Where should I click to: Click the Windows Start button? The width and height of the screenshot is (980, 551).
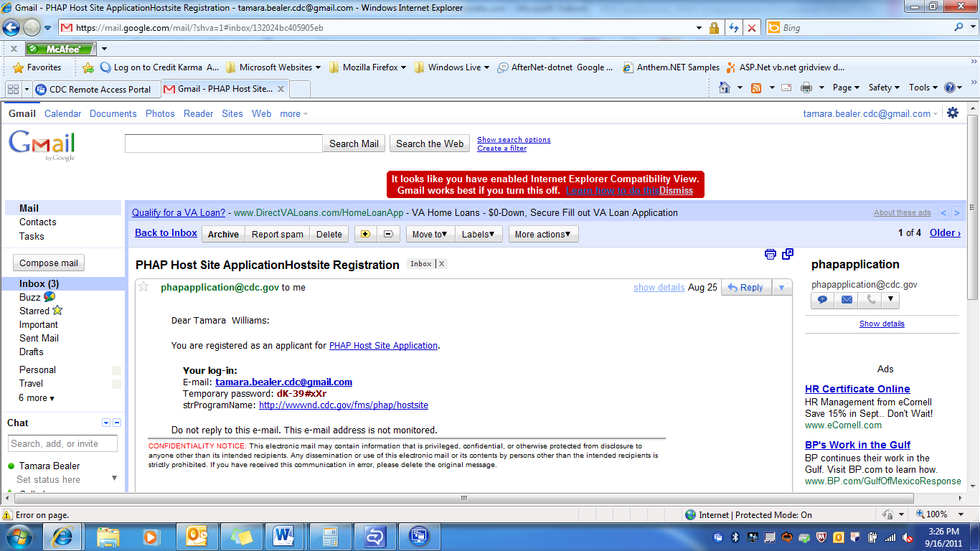18,536
